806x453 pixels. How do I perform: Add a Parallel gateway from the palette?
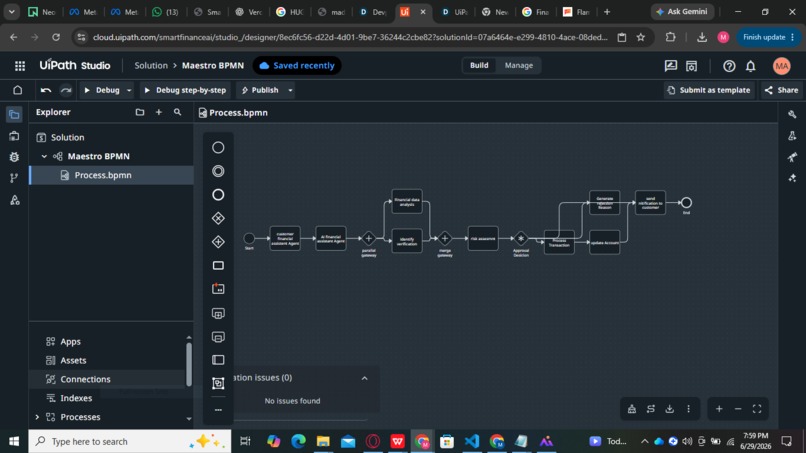click(218, 242)
